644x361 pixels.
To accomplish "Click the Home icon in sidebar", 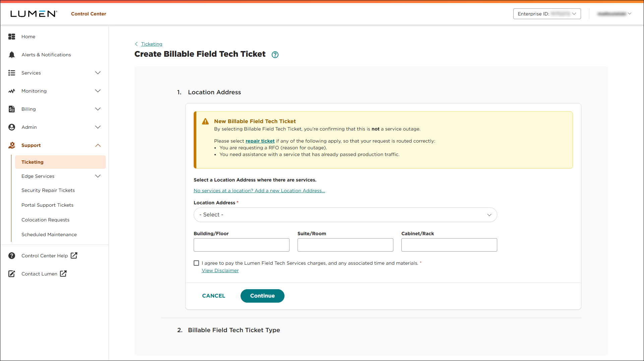I will [x=12, y=37].
